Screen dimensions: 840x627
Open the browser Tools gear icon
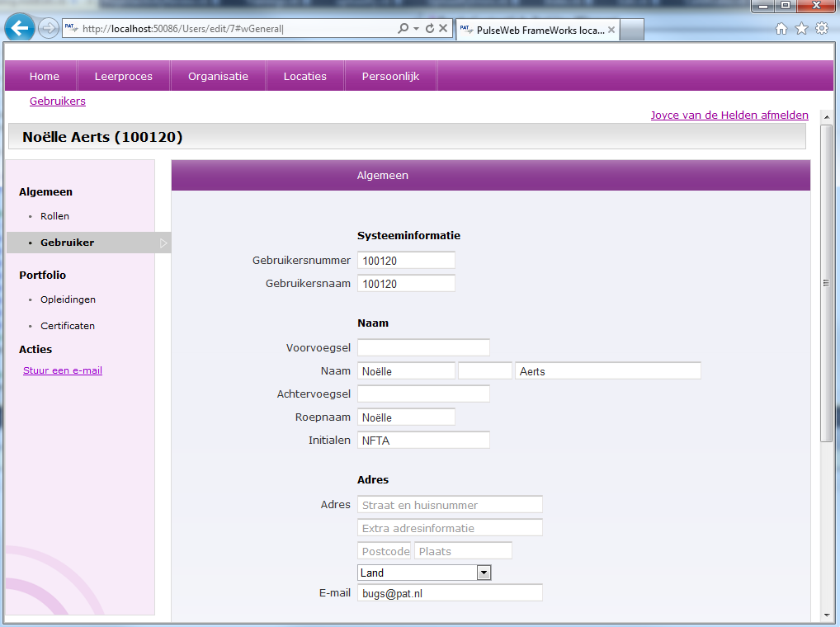click(x=821, y=29)
